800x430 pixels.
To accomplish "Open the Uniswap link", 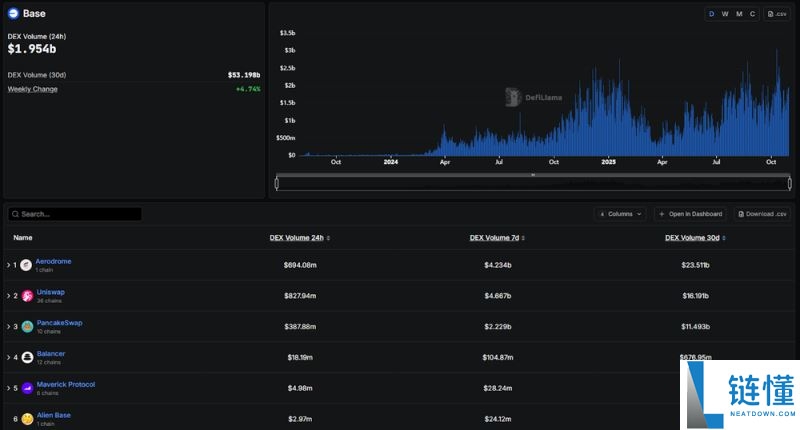I will (51, 292).
